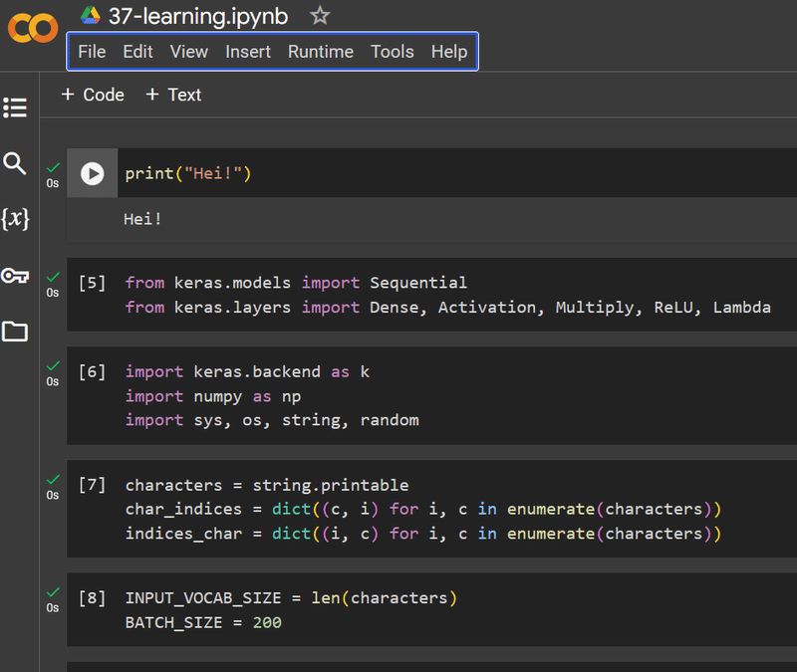
Task: Open the Table of contents sidebar icon
Action: click(15, 107)
